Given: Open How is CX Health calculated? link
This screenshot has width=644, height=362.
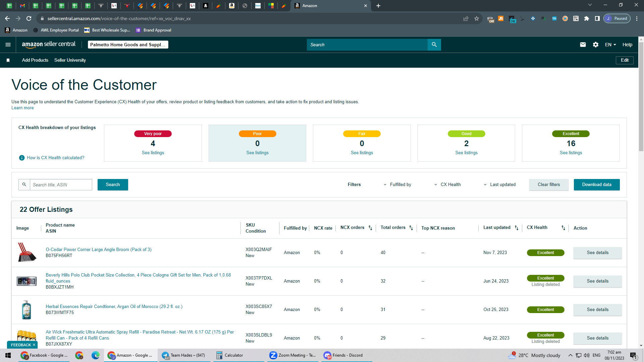Looking at the screenshot, I should [x=56, y=158].
